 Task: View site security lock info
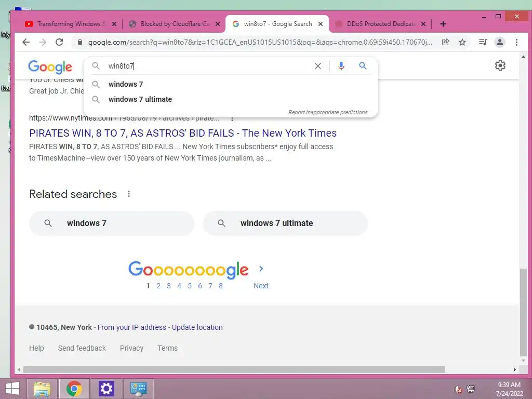coord(80,42)
